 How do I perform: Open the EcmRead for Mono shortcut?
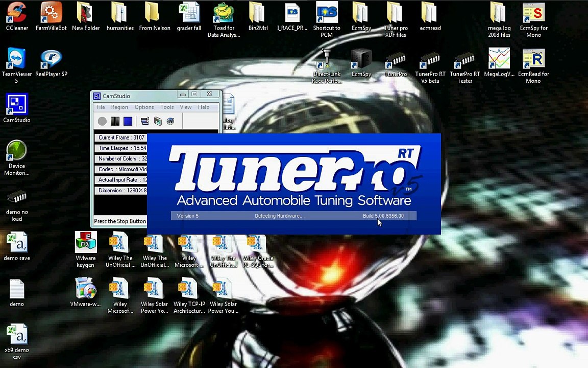(533, 66)
